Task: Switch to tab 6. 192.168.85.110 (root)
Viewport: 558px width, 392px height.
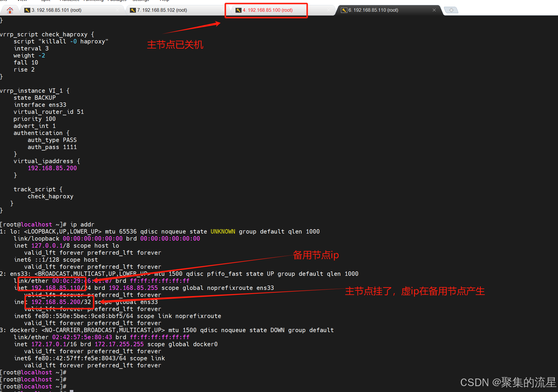Action: 373,10
